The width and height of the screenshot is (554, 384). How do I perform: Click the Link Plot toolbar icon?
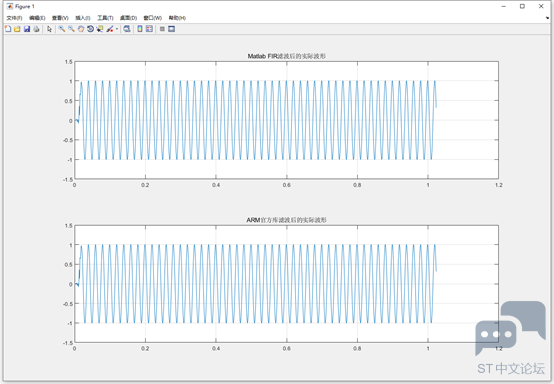[127, 29]
